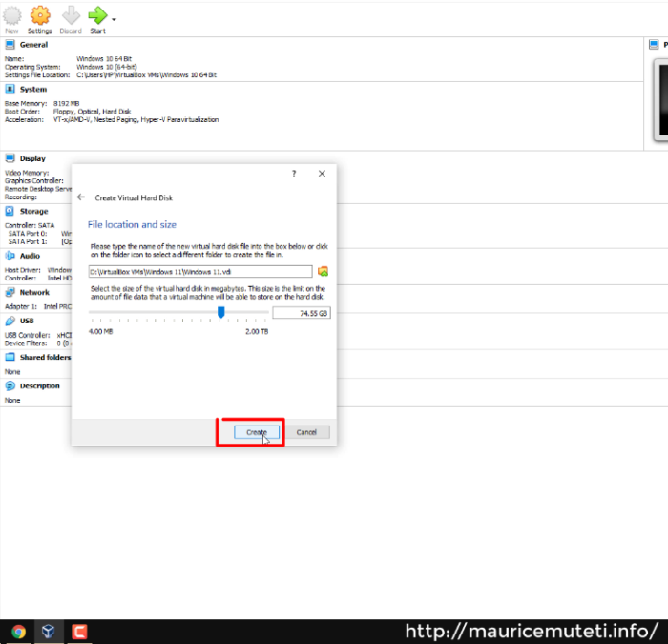The image size is (668, 644).
Task: Click the dialog help question mark
Action: pos(294,174)
